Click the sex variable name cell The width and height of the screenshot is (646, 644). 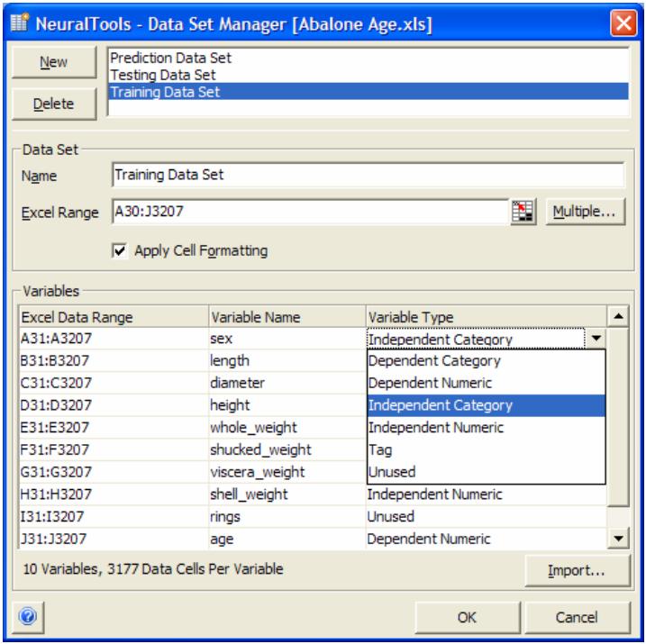tap(287, 339)
